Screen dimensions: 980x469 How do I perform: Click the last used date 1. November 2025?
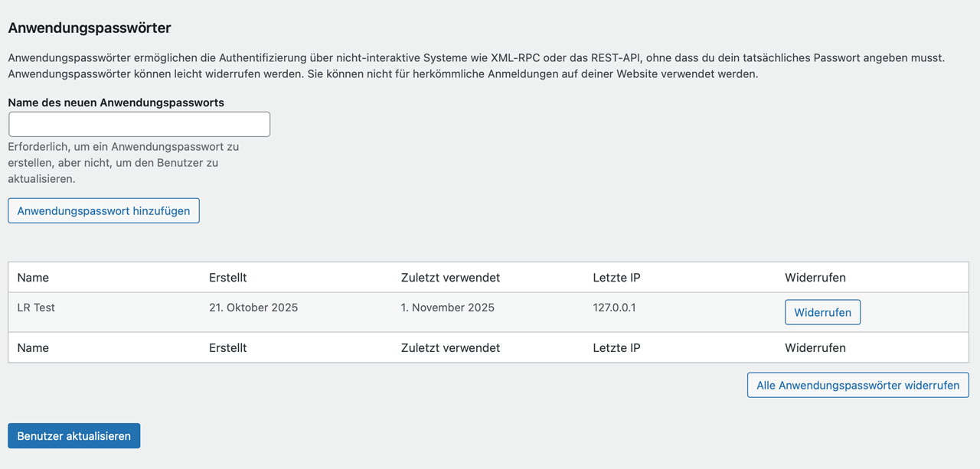447,308
